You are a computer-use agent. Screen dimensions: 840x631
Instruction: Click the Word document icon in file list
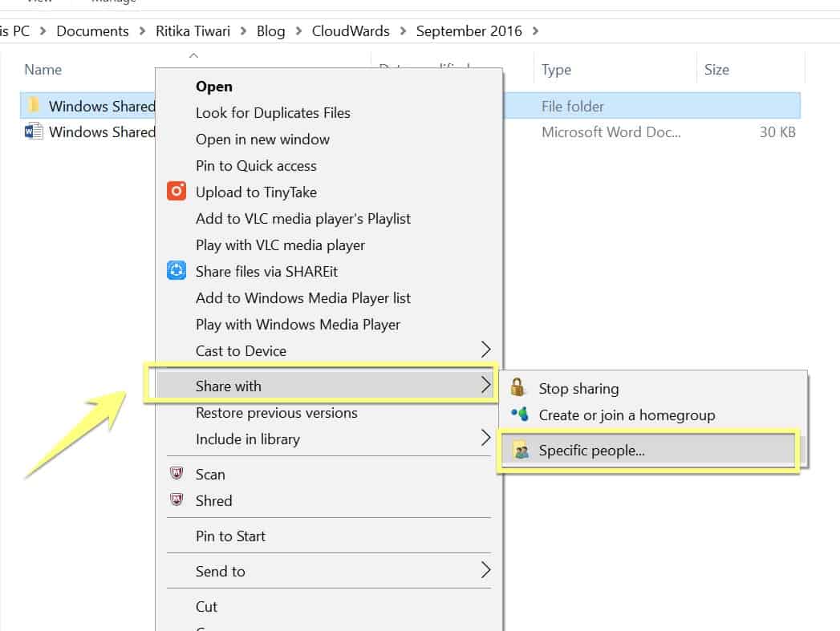click(x=34, y=131)
